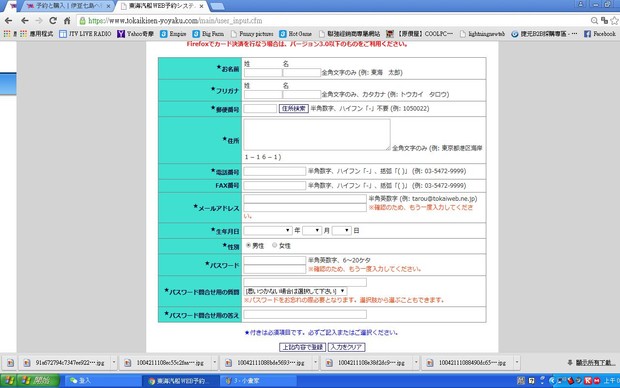Open the birth month dropdown
The image size is (620, 388).
point(312,230)
